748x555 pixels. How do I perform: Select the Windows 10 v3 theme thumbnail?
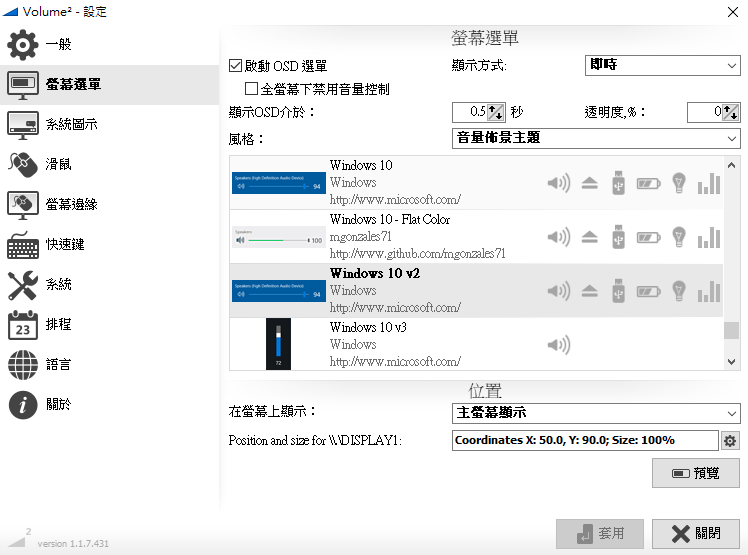click(279, 344)
